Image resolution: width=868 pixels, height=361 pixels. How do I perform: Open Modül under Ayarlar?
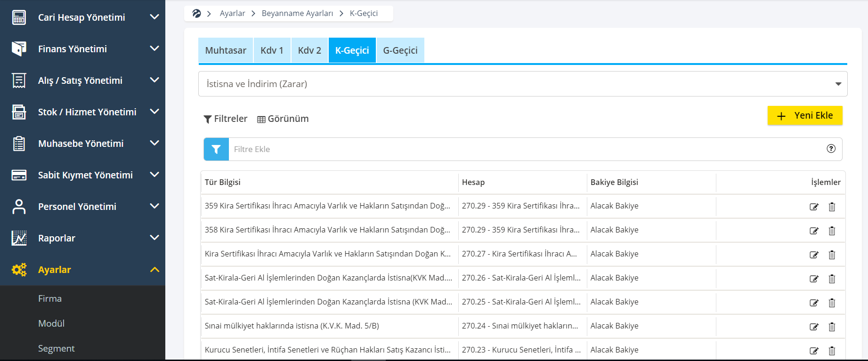click(x=51, y=323)
